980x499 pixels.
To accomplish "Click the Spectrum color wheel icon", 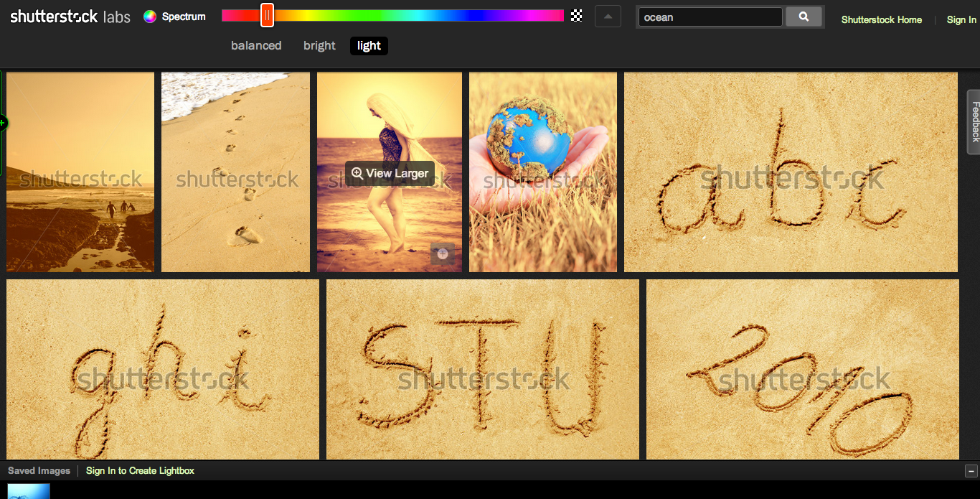I will tap(150, 17).
